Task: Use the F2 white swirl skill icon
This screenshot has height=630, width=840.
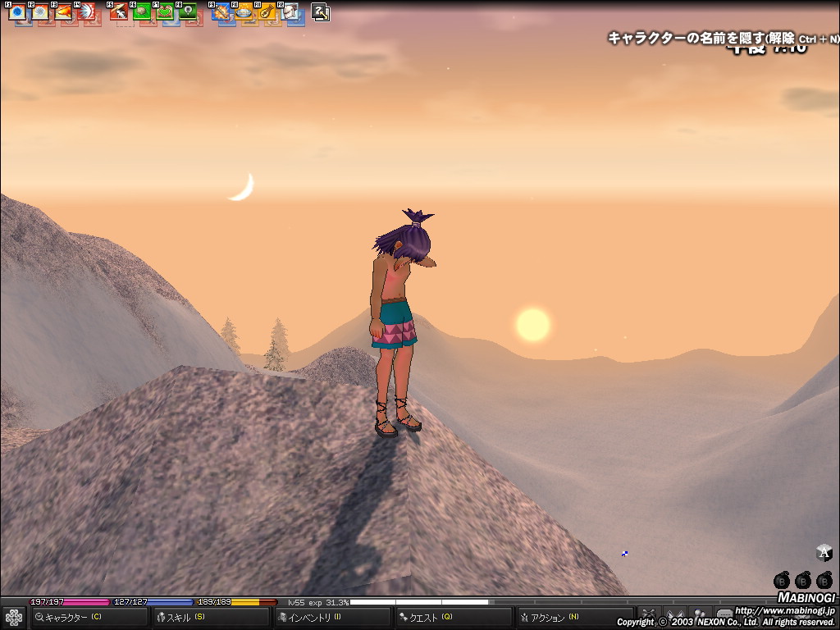Action: click(40, 11)
